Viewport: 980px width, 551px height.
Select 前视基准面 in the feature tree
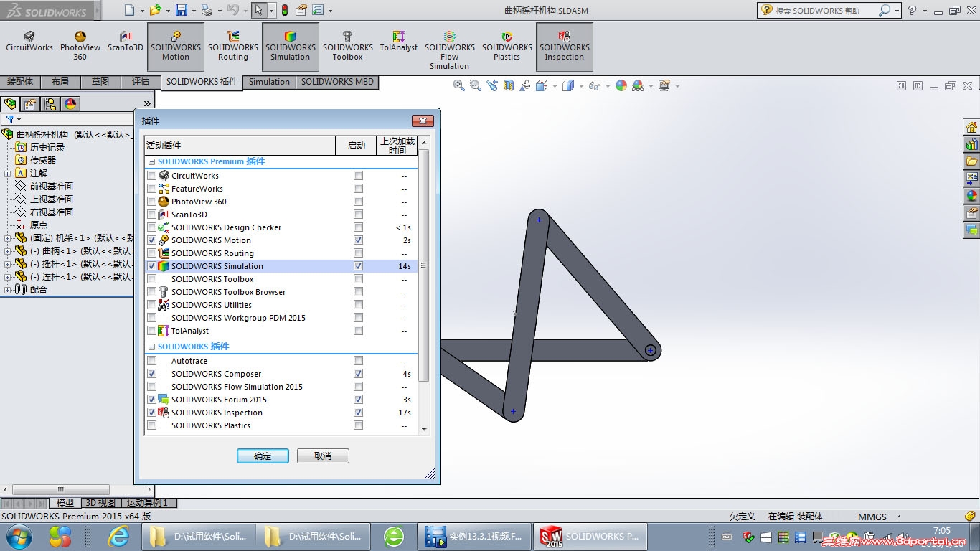point(51,187)
